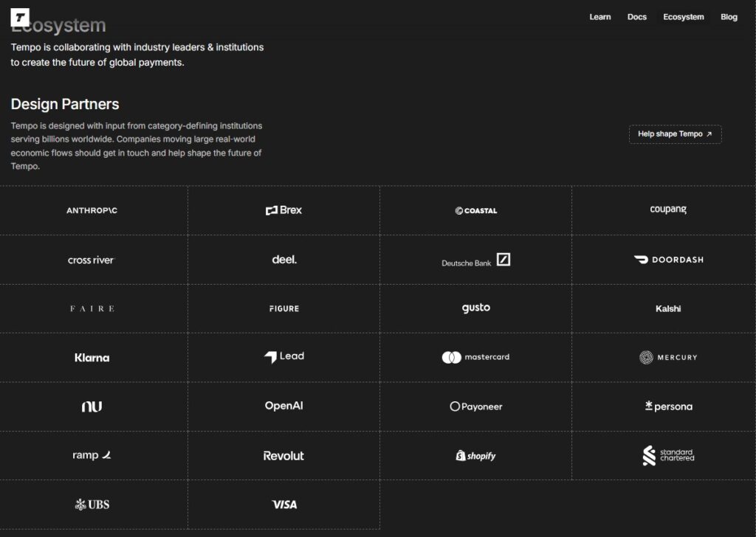The width and height of the screenshot is (756, 537).
Task: Select the Mercury logo tile
Action: tap(668, 358)
